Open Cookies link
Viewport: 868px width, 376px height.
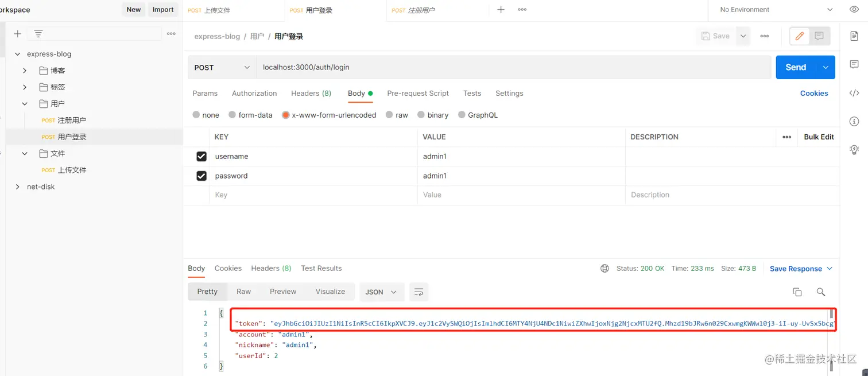coord(814,93)
